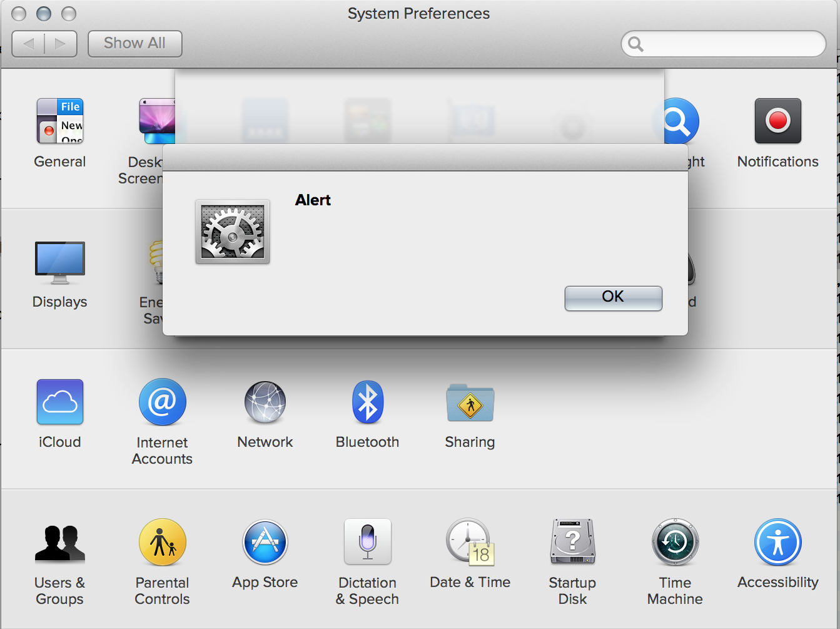Open the Network preferences pane
The image size is (840, 629).
[265, 402]
